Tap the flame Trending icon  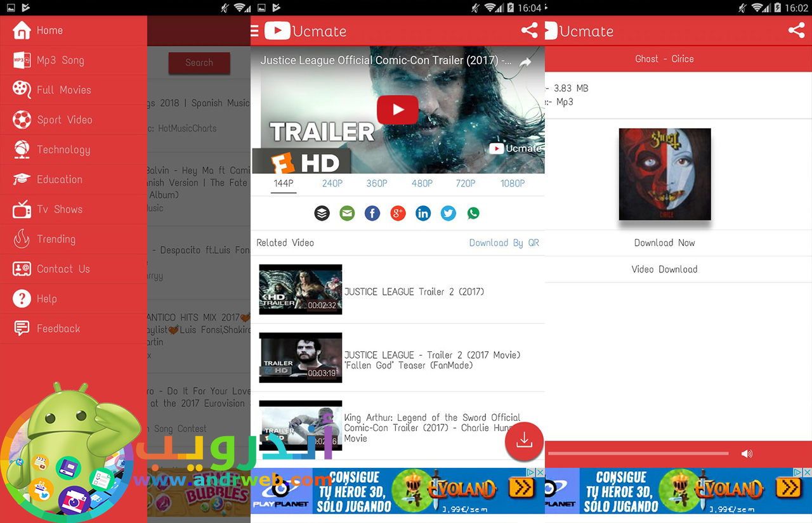pyautogui.click(x=22, y=239)
